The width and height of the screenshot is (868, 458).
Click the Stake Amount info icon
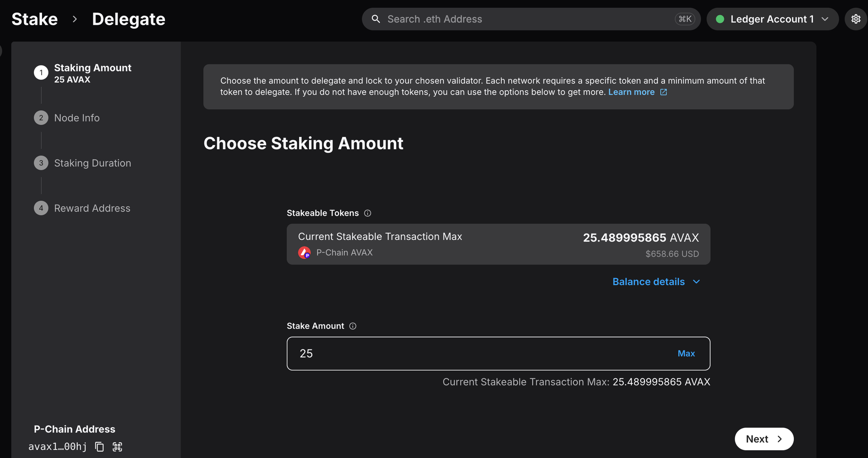coord(353,326)
